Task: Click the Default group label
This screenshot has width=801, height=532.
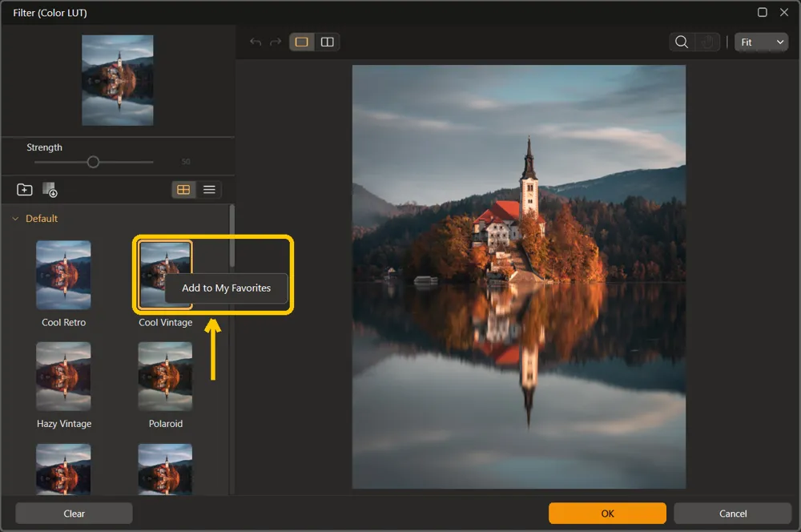Action: [42, 219]
